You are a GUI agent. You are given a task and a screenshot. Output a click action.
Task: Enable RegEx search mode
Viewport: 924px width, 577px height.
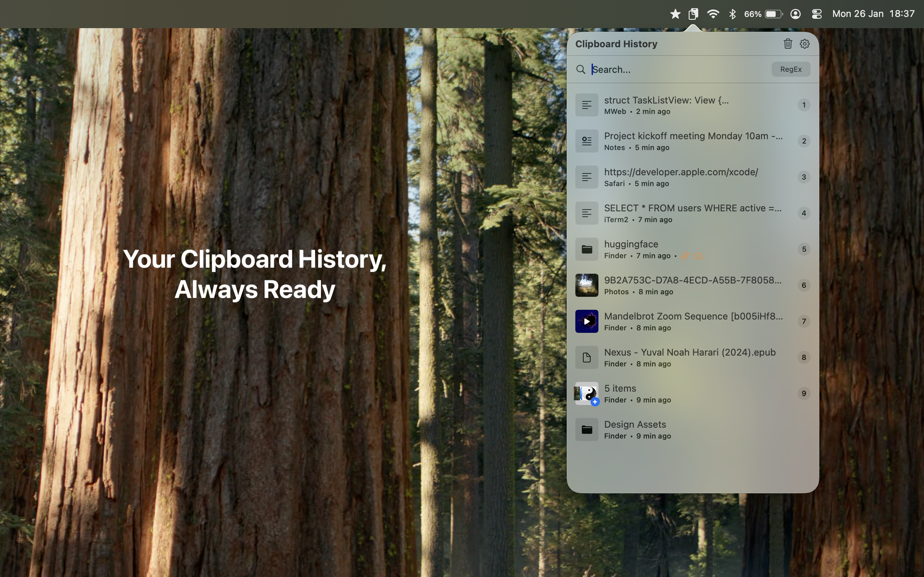pyautogui.click(x=790, y=69)
